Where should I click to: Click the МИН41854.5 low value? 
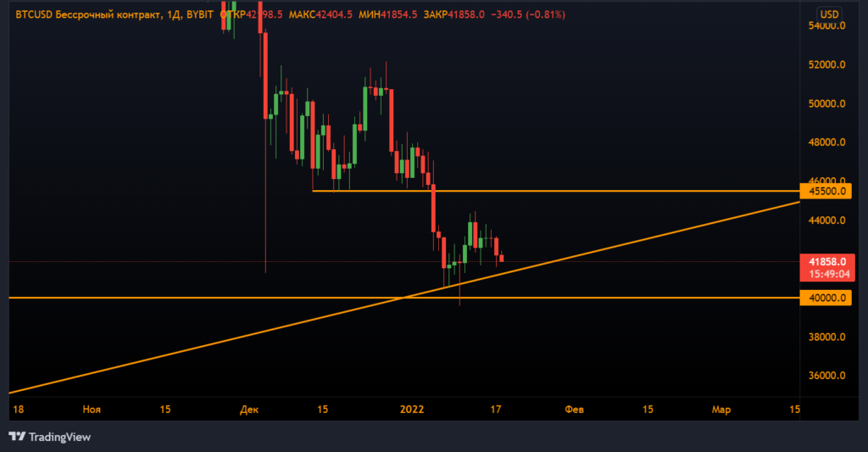coord(387,14)
